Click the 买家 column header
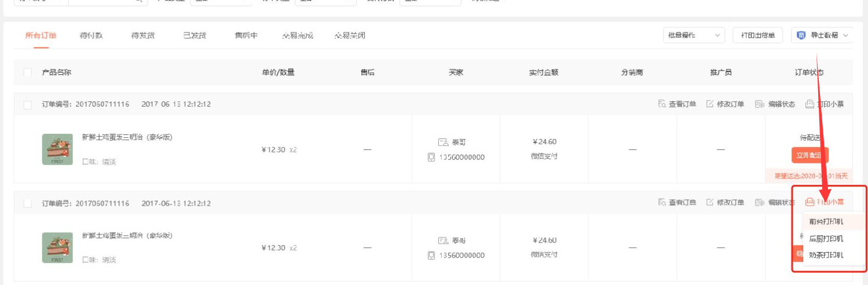 click(x=456, y=72)
